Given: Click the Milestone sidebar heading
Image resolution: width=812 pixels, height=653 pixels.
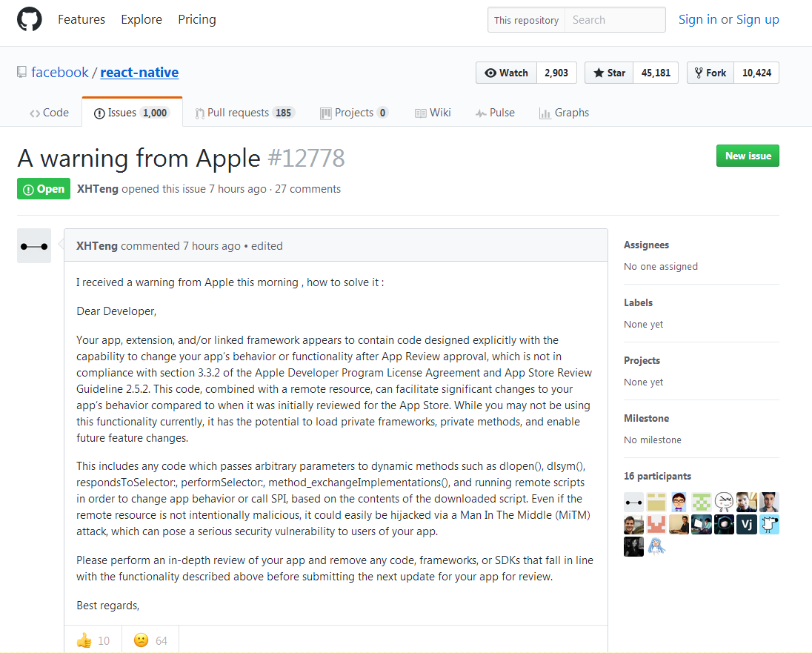Looking at the screenshot, I should point(646,418).
